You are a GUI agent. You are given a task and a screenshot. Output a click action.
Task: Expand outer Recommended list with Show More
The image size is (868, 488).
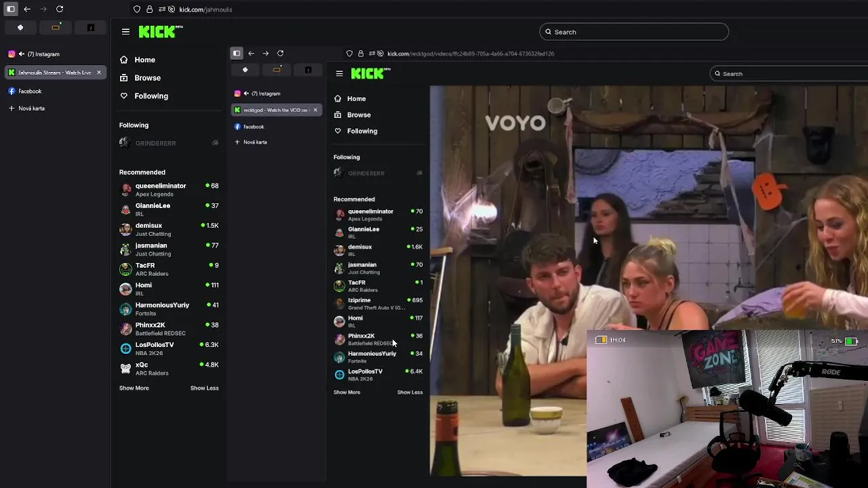(134, 388)
